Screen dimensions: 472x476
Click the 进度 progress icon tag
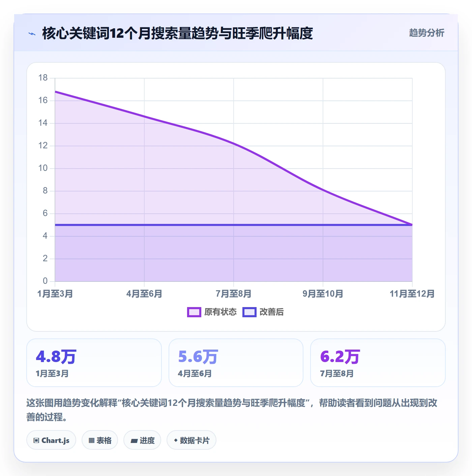pos(142,440)
